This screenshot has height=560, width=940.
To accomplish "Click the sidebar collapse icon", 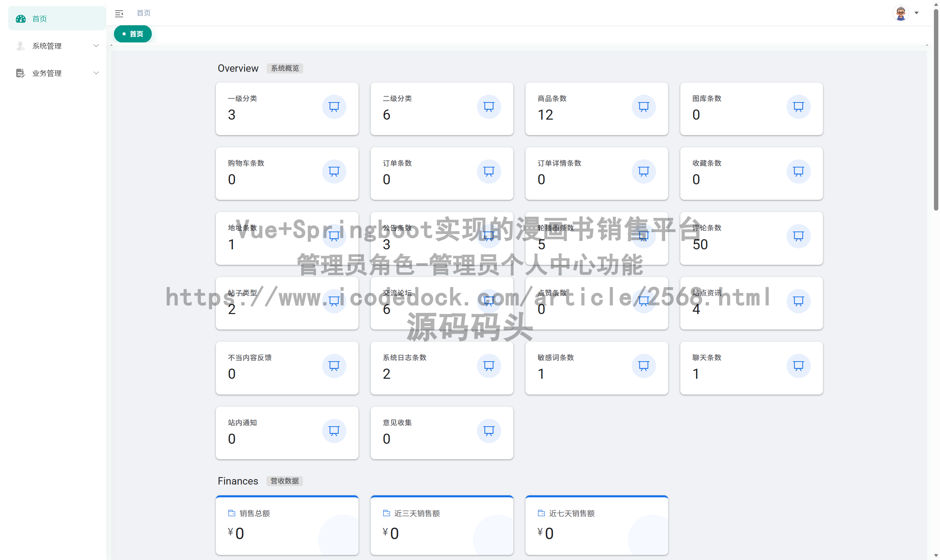I will (119, 13).
